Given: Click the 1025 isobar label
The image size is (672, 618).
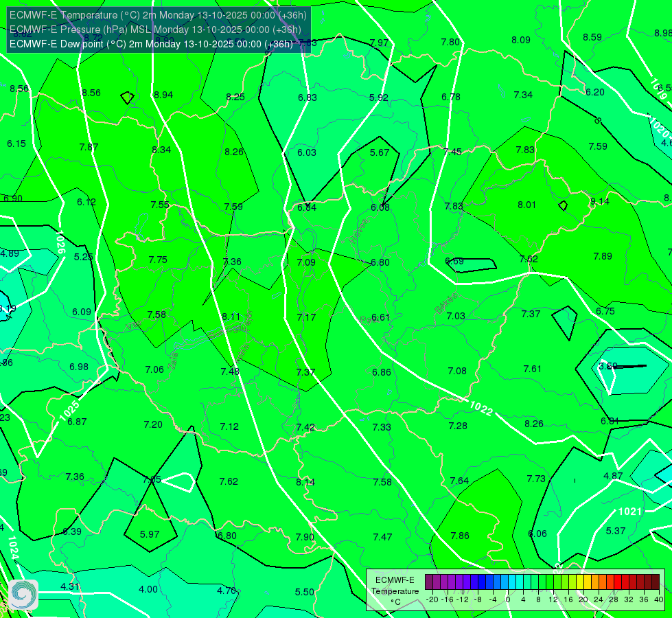Looking at the screenshot, I should click(x=69, y=411).
